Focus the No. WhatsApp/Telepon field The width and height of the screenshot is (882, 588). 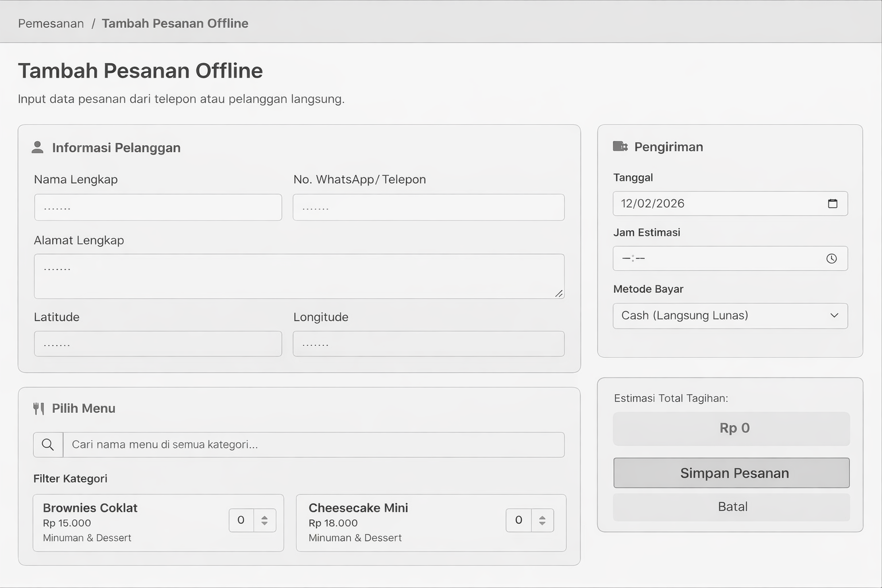pos(428,208)
